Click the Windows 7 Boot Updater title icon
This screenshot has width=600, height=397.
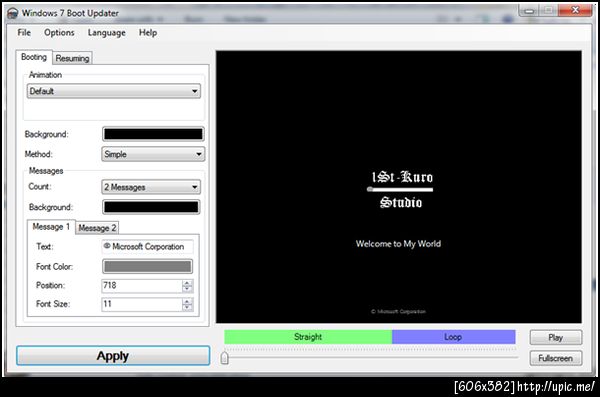(x=12, y=13)
